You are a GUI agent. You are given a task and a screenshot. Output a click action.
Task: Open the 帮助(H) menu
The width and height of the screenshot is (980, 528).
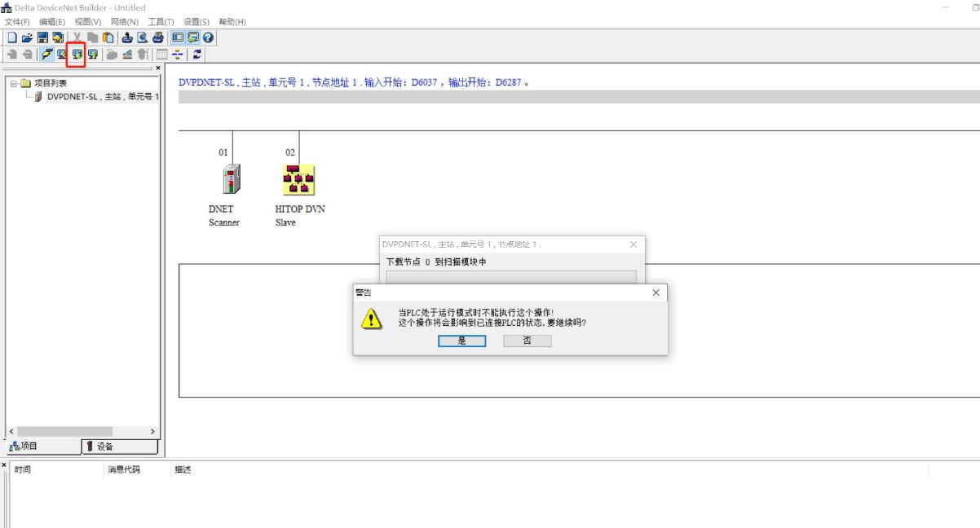[x=232, y=21]
